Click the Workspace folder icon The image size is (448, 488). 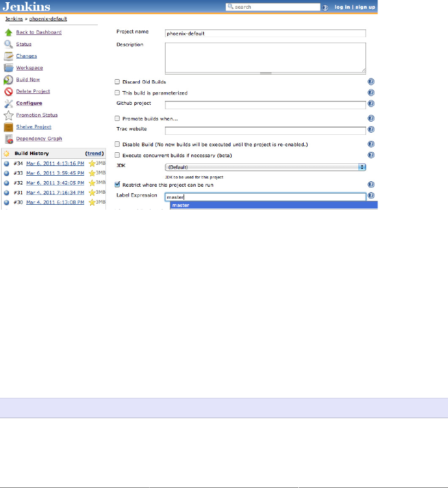(8, 68)
